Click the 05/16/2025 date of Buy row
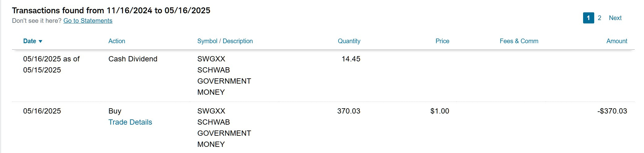This screenshot has width=644, height=153. point(42,111)
